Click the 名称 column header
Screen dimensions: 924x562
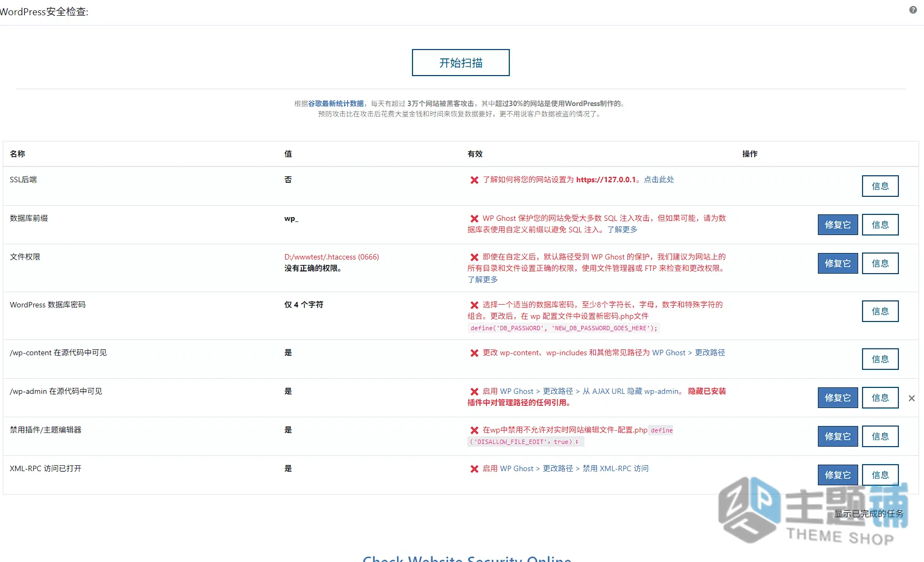pyautogui.click(x=17, y=154)
